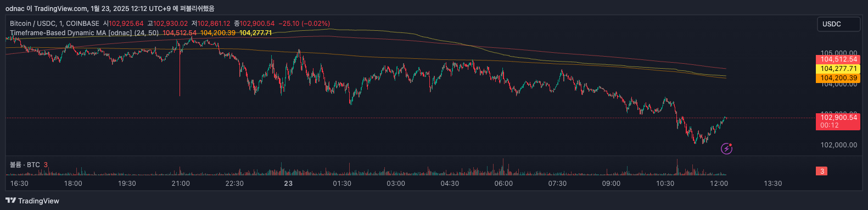The height and width of the screenshot is (210, 868).
Task: Click the orange MA value 104,200.39 in legend
Action: click(x=218, y=33)
